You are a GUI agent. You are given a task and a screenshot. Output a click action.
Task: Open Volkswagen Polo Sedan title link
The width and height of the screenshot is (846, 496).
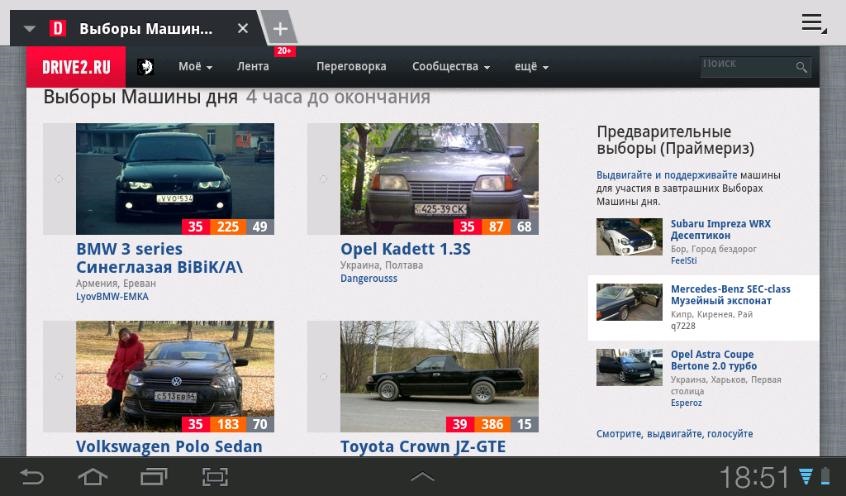point(169,446)
